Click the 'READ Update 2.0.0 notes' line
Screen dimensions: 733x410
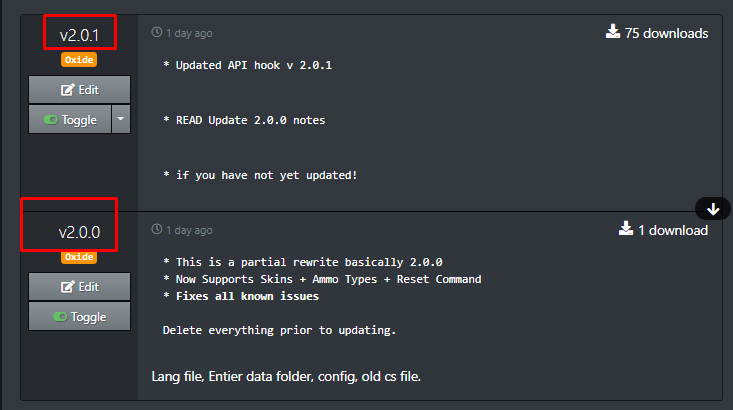(244, 120)
